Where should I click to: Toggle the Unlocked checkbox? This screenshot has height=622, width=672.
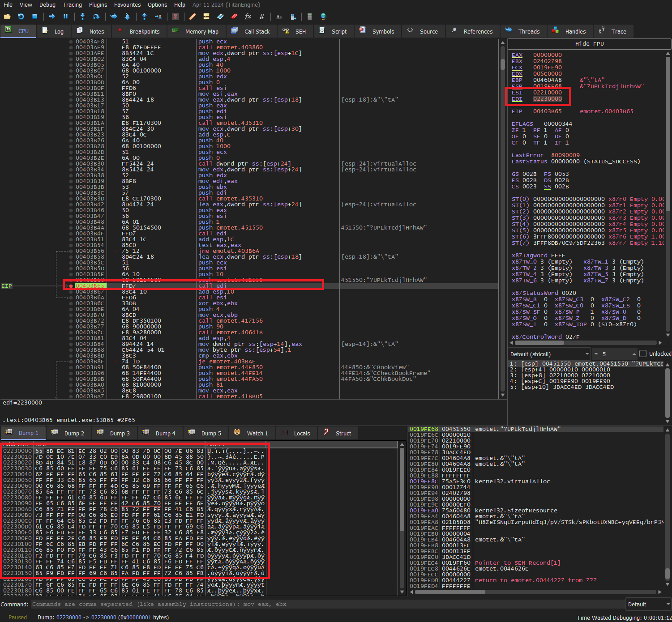[643, 354]
